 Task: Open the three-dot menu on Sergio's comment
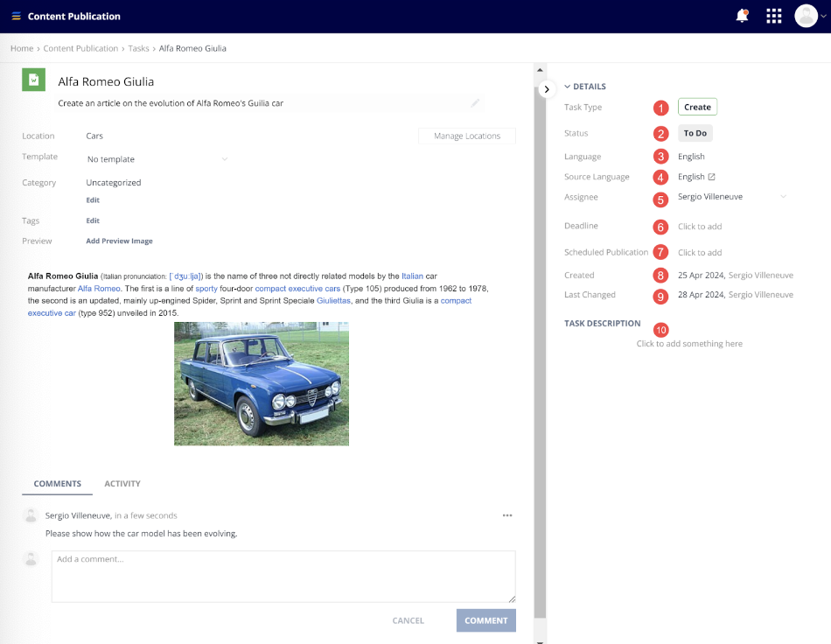coord(507,515)
